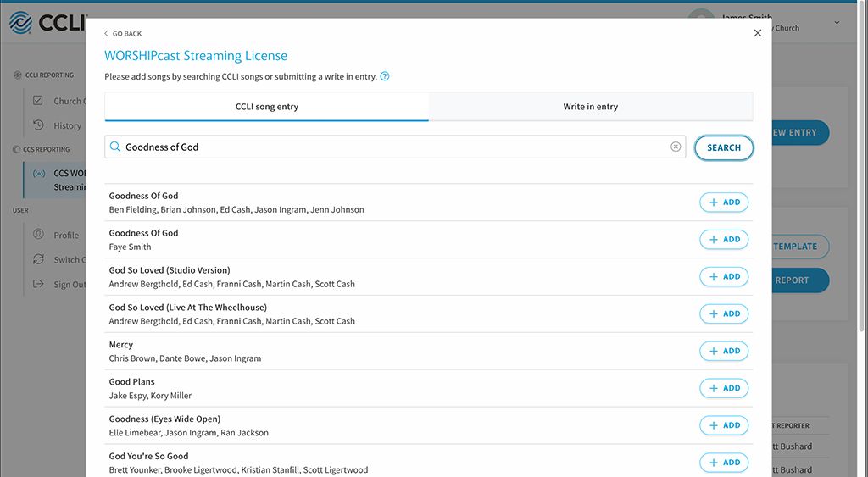Viewport: 868px width, 477px height.
Task: Select the Goodness (Eyes Wide Open) title
Action: coord(164,419)
